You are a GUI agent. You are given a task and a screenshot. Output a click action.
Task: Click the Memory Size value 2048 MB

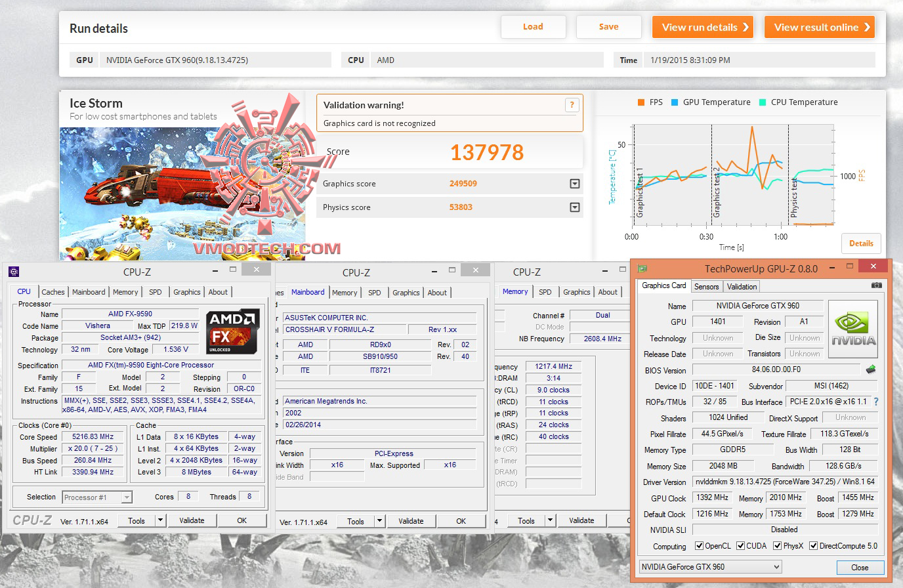[x=723, y=466]
